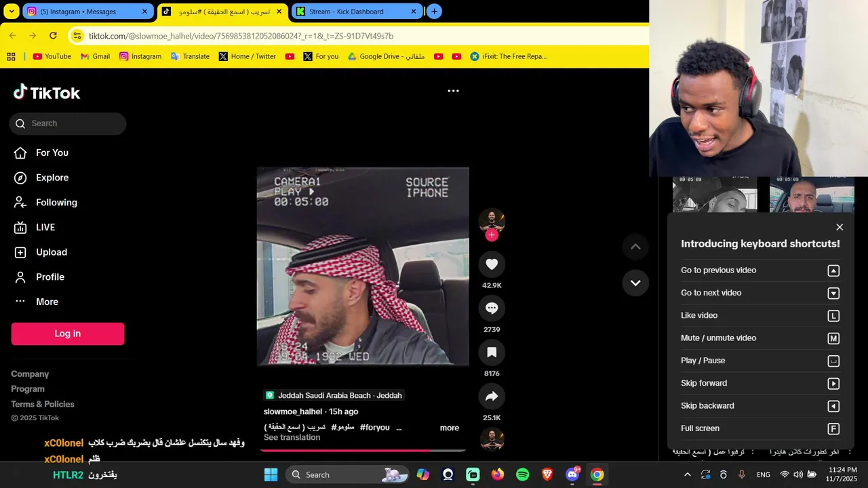Viewport: 868px width, 488px height.
Task: Reload the page
Action: pyautogui.click(x=52, y=36)
